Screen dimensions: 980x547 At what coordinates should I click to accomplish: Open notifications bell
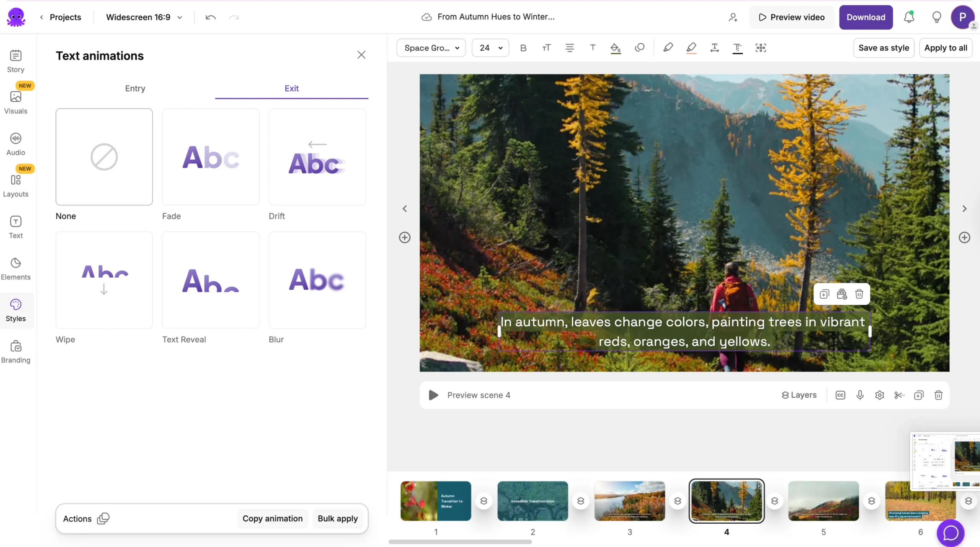point(909,17)
